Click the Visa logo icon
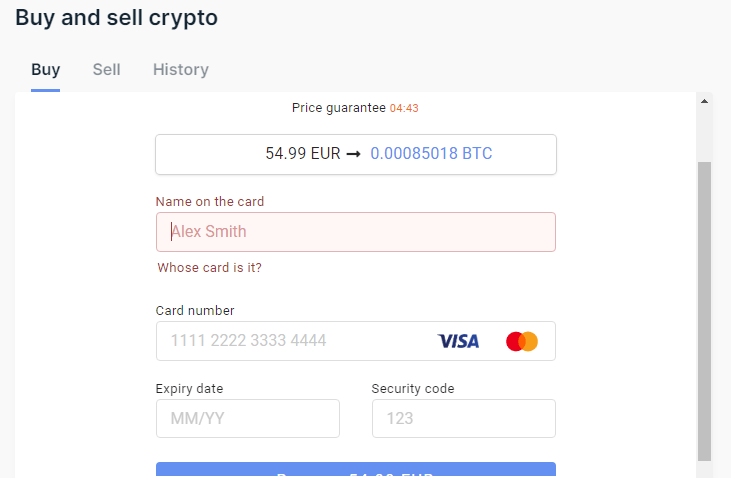This screenshot has width=731, height=478. point(458,341)
